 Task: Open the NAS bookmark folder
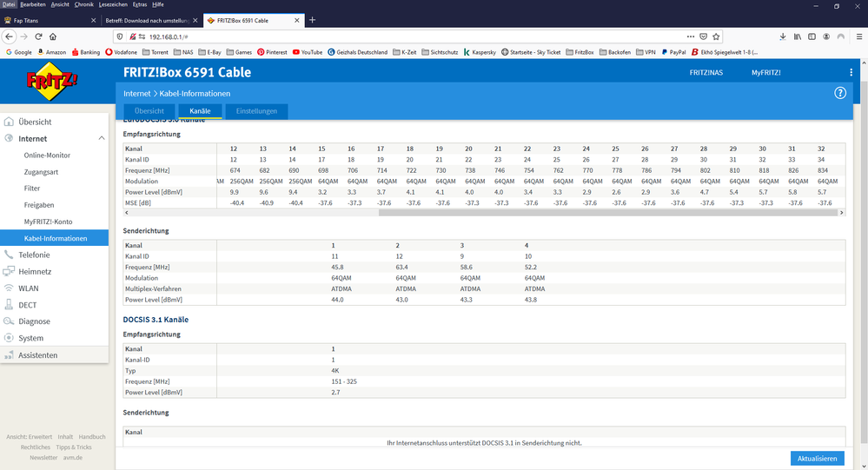(183, 52)
